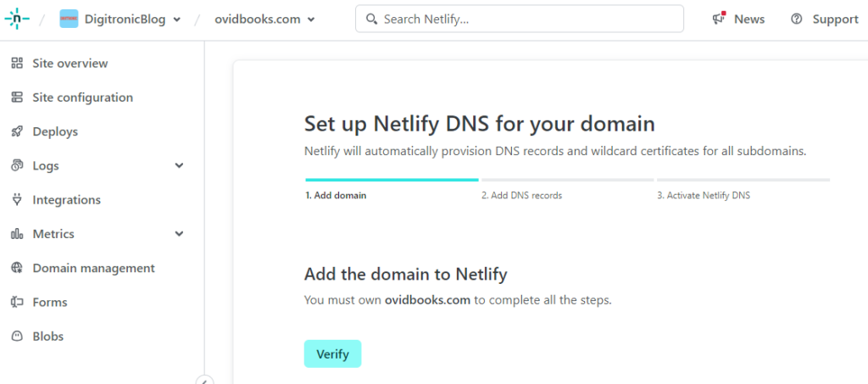
Task: Click the Blobs icon in sidebar
Action: pos(17,336)
